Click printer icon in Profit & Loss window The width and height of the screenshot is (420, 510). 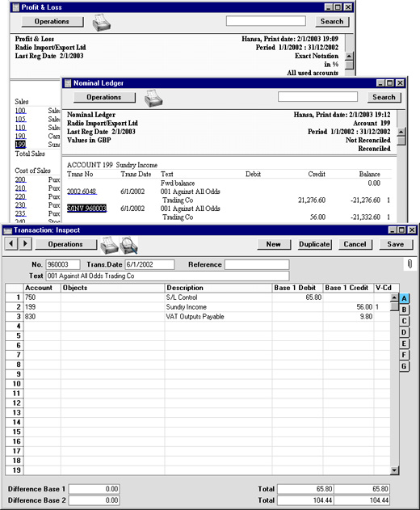point(102,23)
